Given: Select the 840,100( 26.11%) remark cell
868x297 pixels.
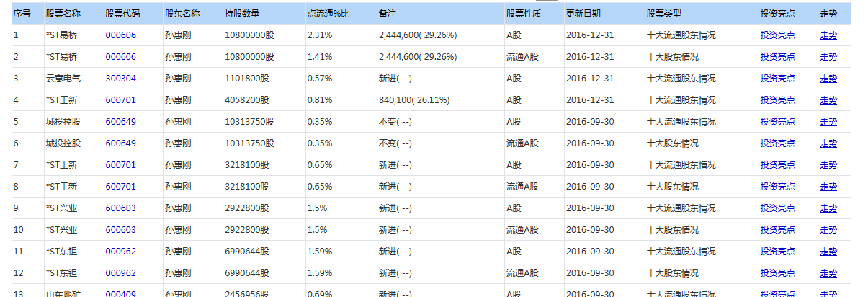Looking at the screenshot, I should 440,99.
